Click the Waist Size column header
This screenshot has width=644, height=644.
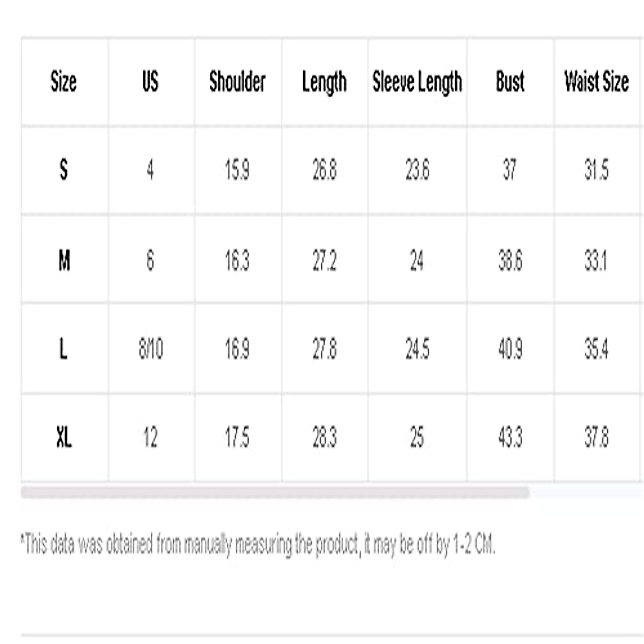(596, 82)
